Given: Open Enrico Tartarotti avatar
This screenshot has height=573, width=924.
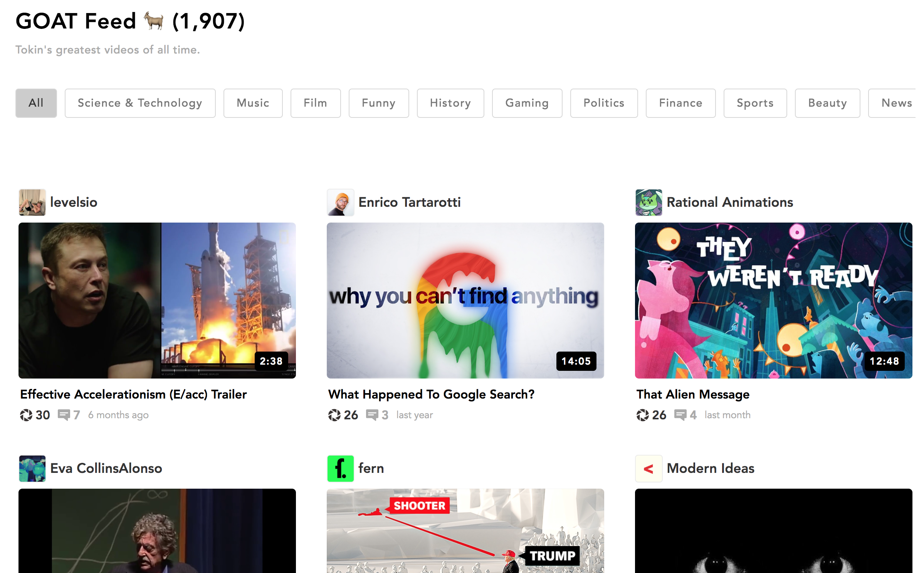Looking at the screenshot, I should [x=341, y=202].
